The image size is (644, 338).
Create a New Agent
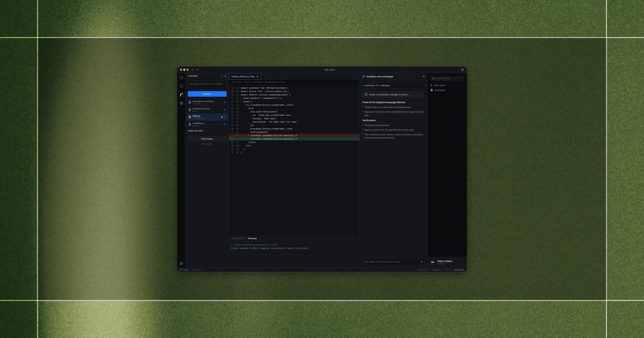(438, 86)
